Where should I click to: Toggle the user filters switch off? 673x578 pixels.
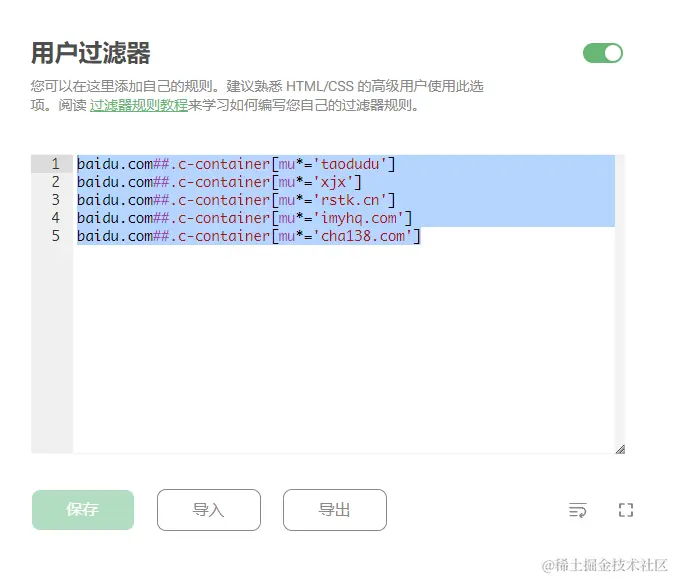click(x=603, y=53)
